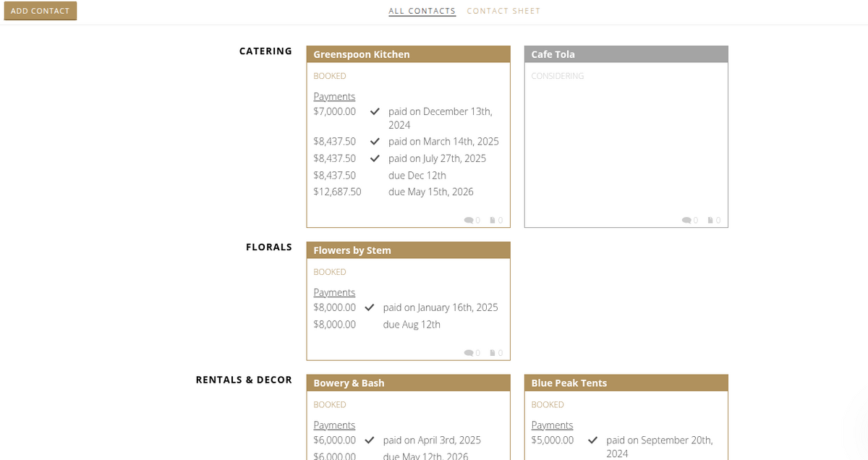Open comments icon on Flowers by Stem card
The image size is (868, 460).
click(468, 353)
